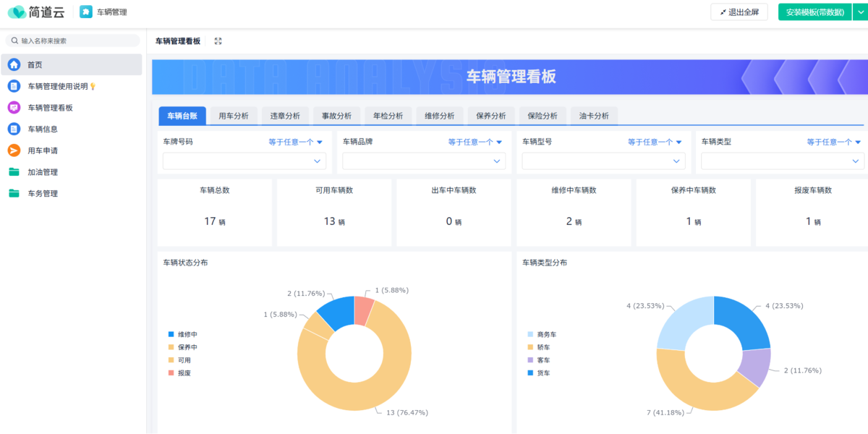The width and height of the screenshot is (868, 434).
Task: Click the fullscreen expand icon beside dashboard title
Action: click(x=218, y=41)
